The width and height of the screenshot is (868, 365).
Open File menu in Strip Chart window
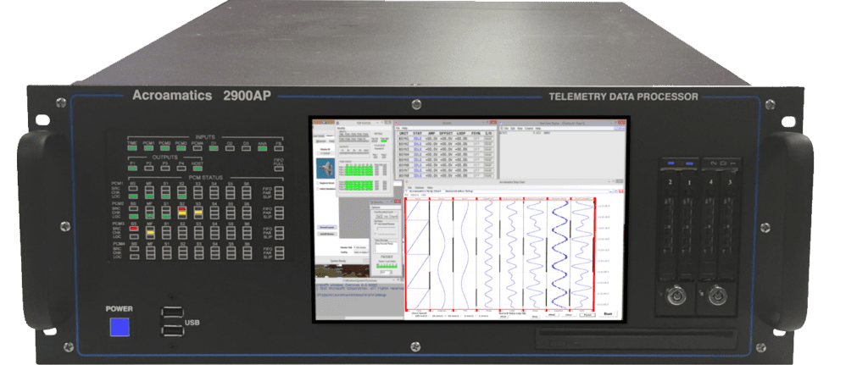point(409,187)
